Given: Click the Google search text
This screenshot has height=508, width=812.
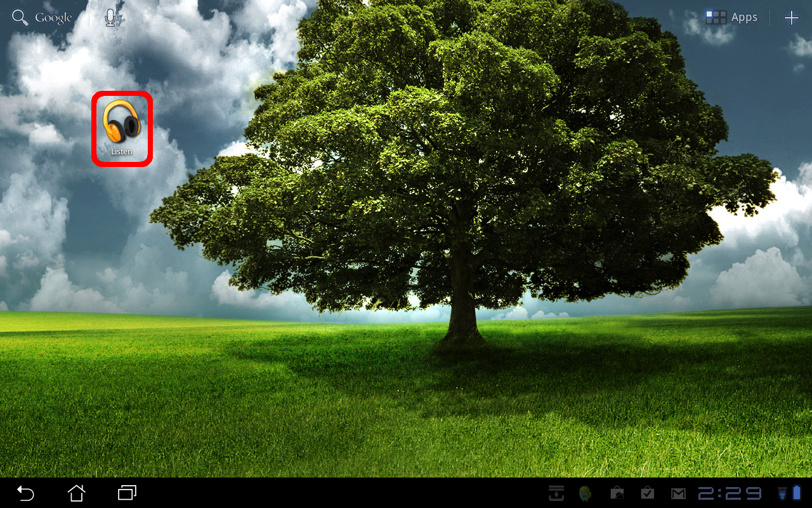Looking at the screenshot, I should click(x=53, y=18).
